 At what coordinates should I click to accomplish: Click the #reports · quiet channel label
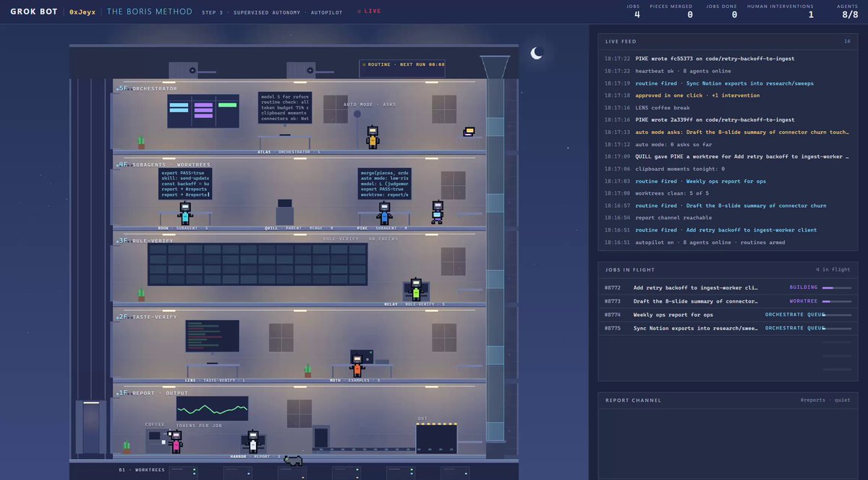[825, 400]
